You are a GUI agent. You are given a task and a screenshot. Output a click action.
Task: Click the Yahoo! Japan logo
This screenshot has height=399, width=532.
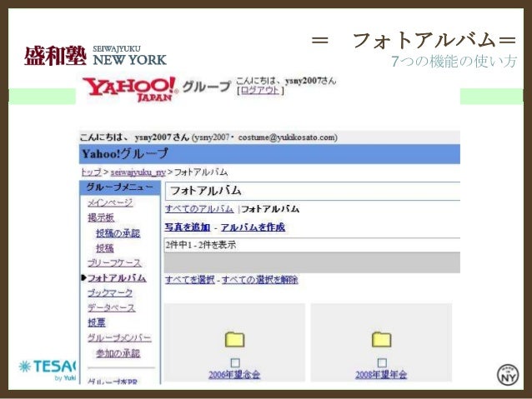point(131,89)
